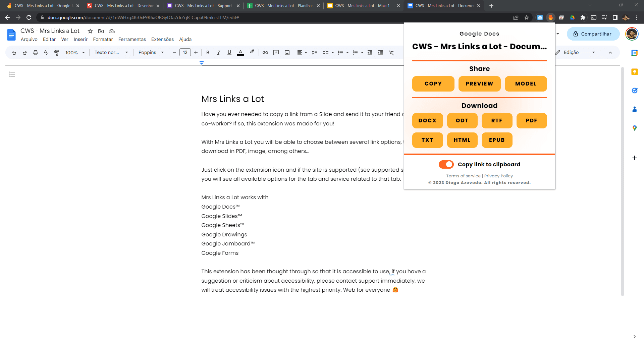Viewport: 644px width, 345px height.
Task: Open the Edição mode dropdown
Action: [576, 52]
